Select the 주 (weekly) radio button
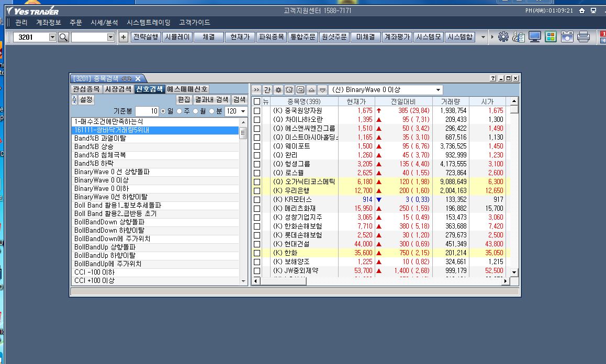 (x=179, y=111)
